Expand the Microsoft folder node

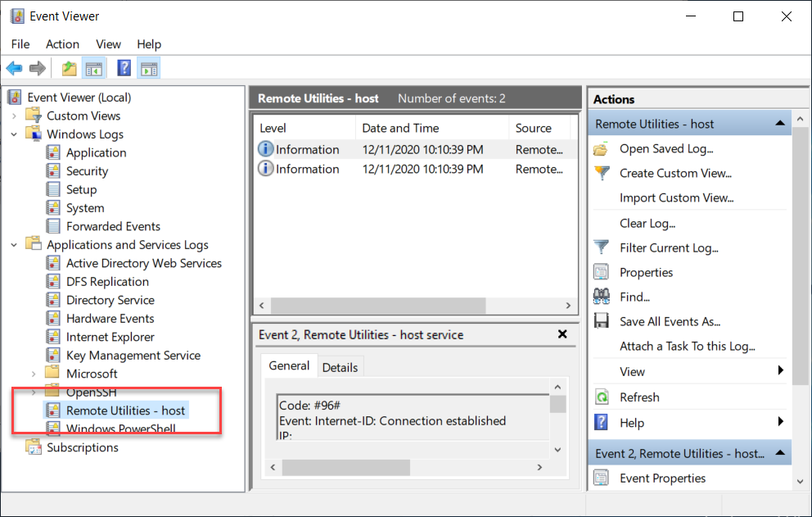click(x=34, y=374)
